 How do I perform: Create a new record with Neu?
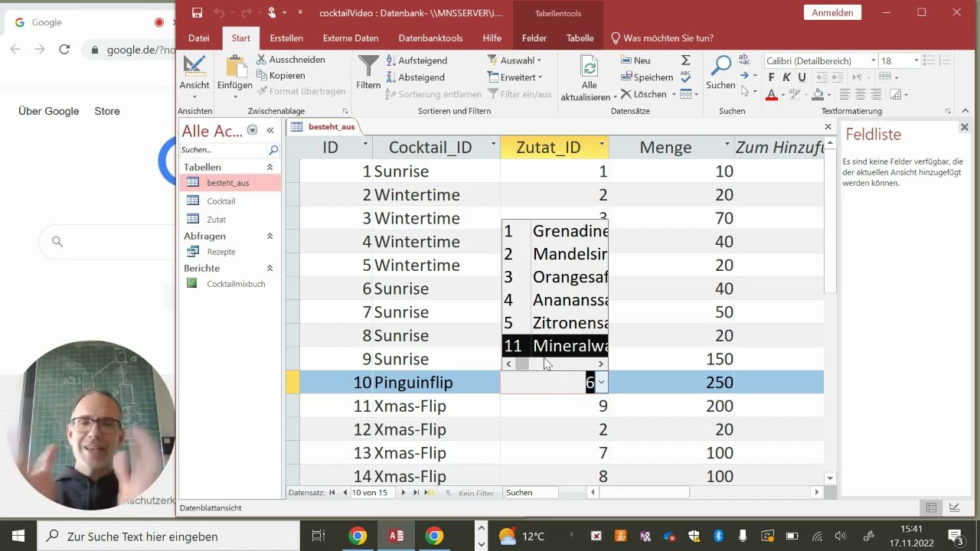[635, 60]
